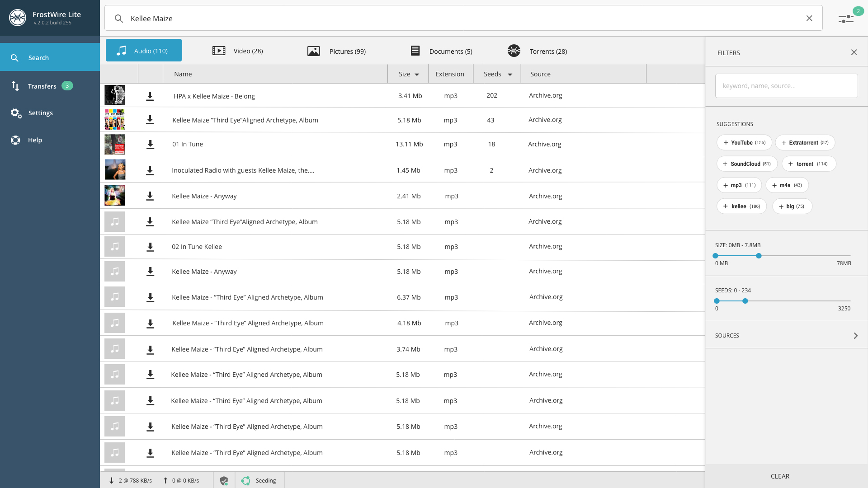Sort results by Source column header
The width and height of the screenshot is (868, 488).
584,74
